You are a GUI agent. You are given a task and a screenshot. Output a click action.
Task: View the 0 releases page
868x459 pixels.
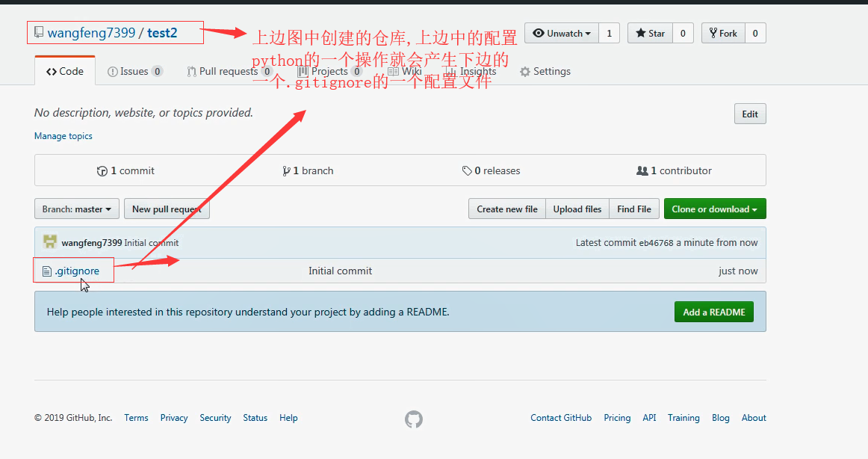coord(491,170)
